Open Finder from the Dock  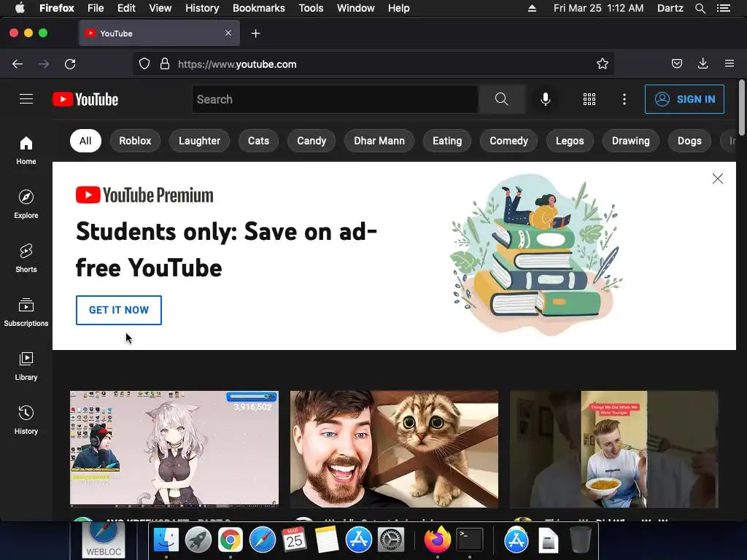[x=166, y=540]
